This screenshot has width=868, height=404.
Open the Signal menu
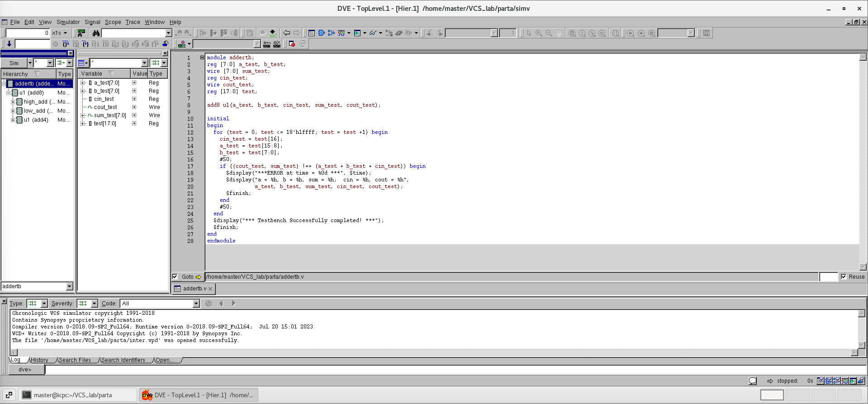point(92,22)
